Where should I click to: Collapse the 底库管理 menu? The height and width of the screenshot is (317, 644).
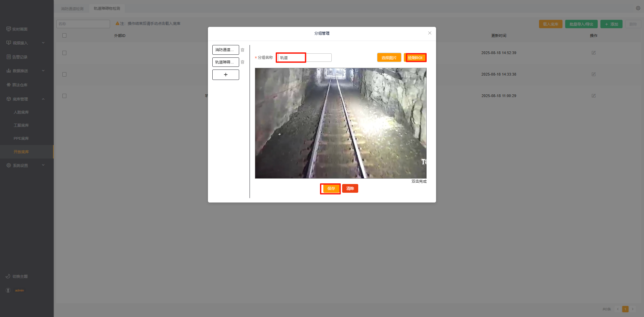coord(26,99)
